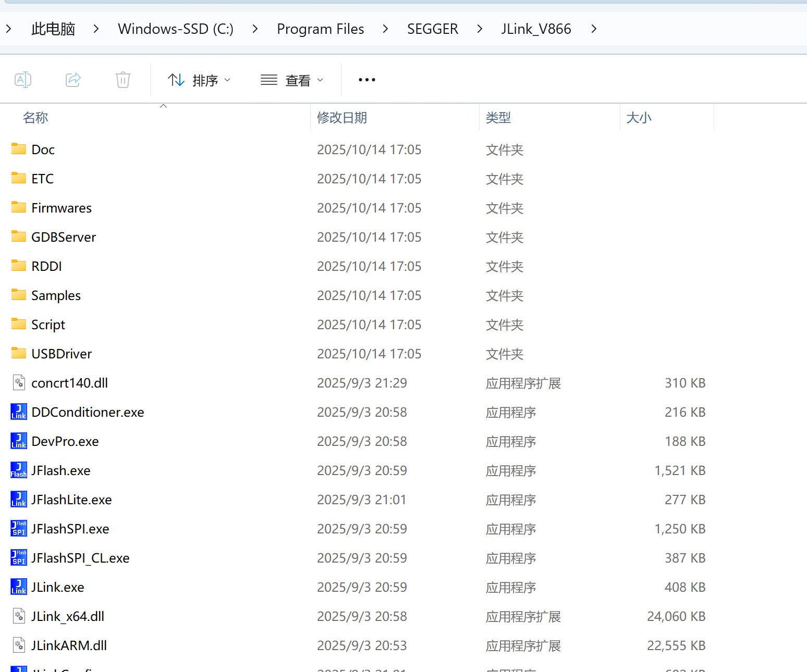Open the Firmwares folder icon
The width and height of the screenshot is (807, 672).
tap(19, 208)
